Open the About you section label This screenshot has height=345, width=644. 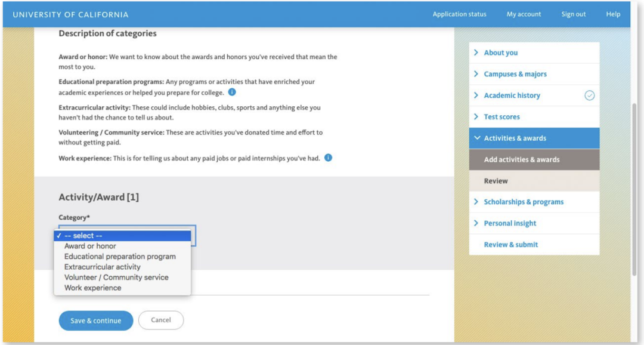click(501, 53)
